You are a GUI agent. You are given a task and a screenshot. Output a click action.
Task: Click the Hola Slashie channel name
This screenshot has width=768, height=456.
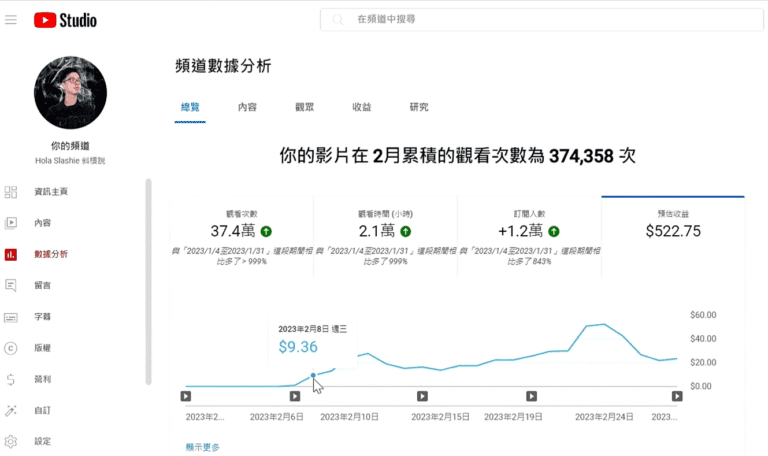(70, 161)
